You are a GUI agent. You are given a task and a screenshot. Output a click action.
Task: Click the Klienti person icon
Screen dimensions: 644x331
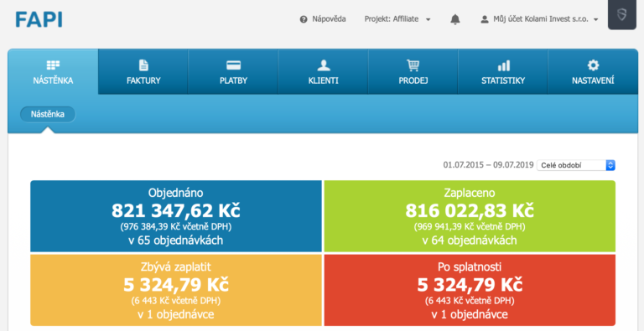(x=323, y=65)
